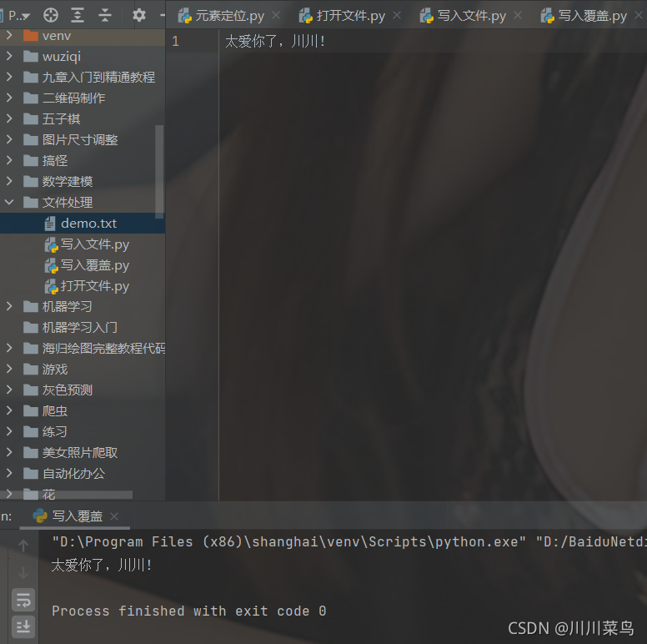Expand the 游戏 folder
647x644 pixels.
tap(9, 369)
